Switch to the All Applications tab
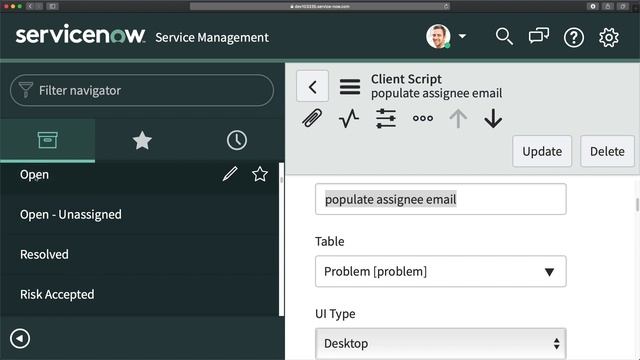 tap(47, 140)
